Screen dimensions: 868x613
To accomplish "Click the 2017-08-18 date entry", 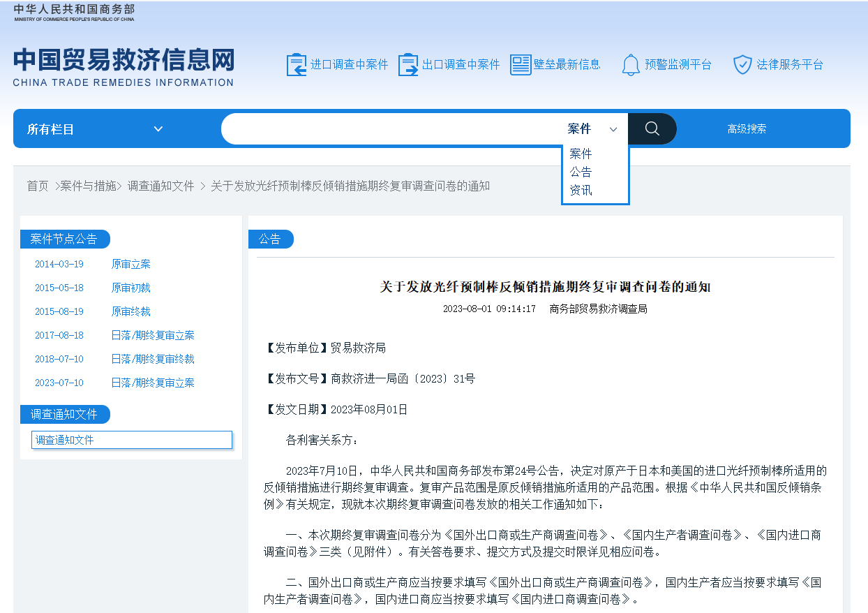I will point(59,336).
